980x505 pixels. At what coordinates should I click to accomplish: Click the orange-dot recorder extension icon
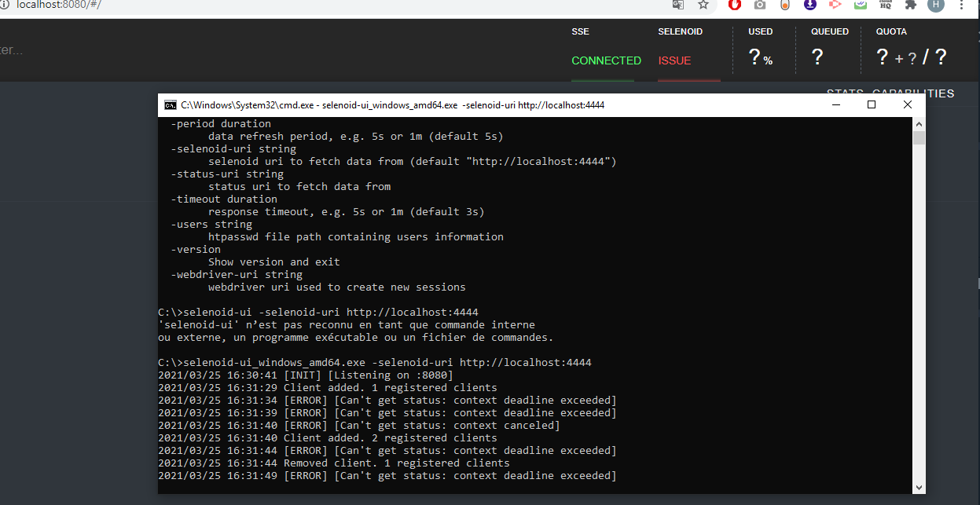point(785,5)
